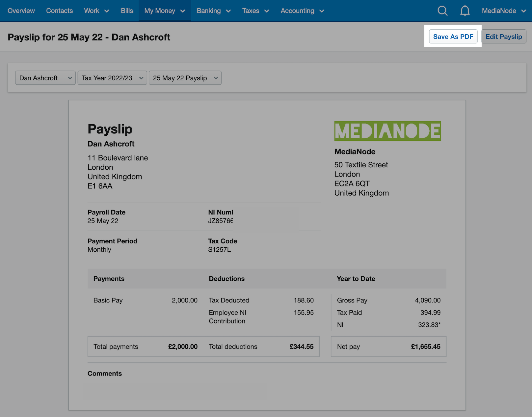Open the Tax Year 2022/23 dropdown

click(x=112, y=78)
